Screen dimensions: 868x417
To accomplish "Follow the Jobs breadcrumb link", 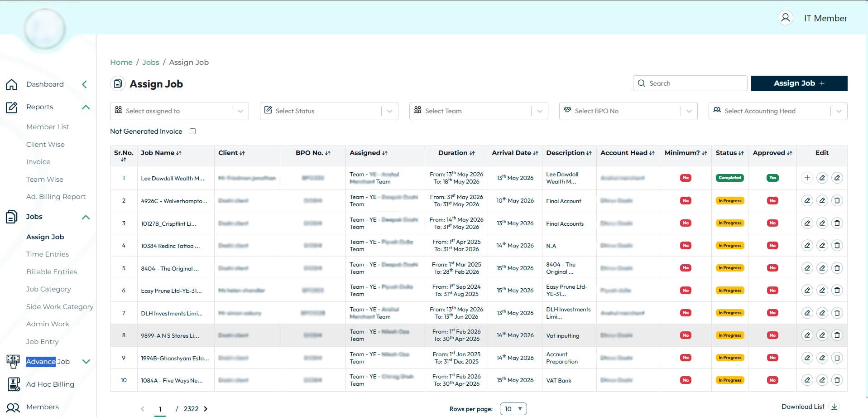I will pos(151,63).
